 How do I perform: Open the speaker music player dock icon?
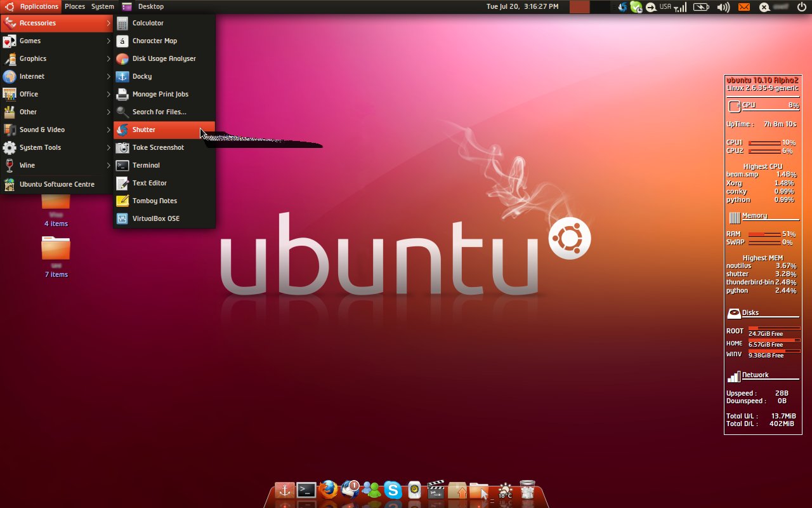pyautogui.click(x=414, y=490)
